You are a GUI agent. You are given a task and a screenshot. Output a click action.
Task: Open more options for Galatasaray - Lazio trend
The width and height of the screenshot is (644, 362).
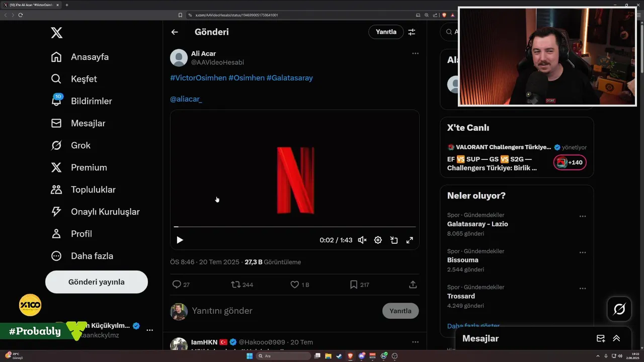coord(583,216)
